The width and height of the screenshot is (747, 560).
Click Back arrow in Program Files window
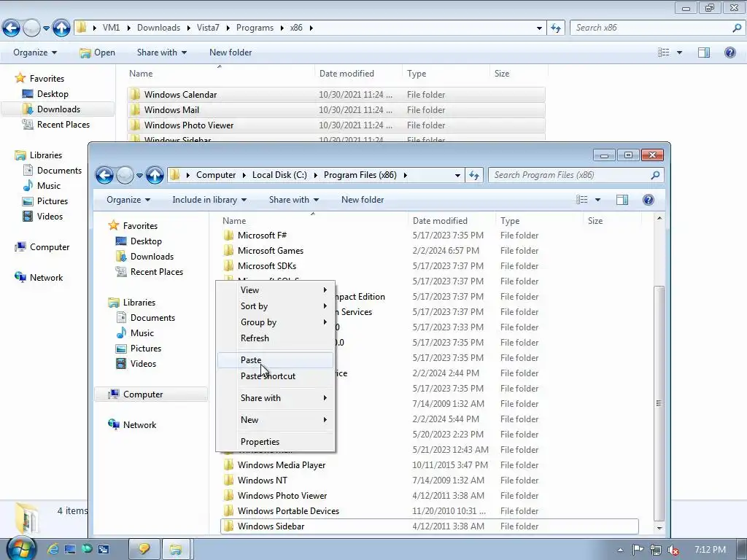click(105, 175)
